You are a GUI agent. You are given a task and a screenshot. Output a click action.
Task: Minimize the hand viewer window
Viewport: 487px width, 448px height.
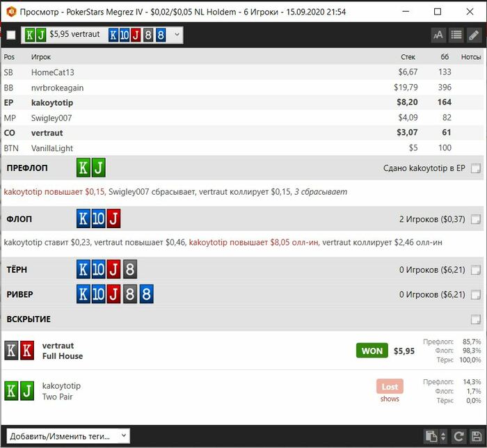click(406, 12)
